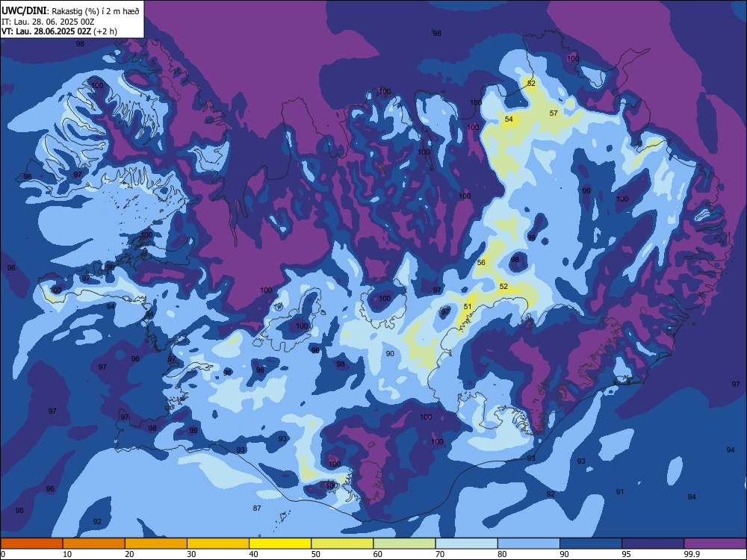The height and width of the screenshot is (560, 747).
Task: Click the legend scale label 10
Action: click(x=67, y=554)
